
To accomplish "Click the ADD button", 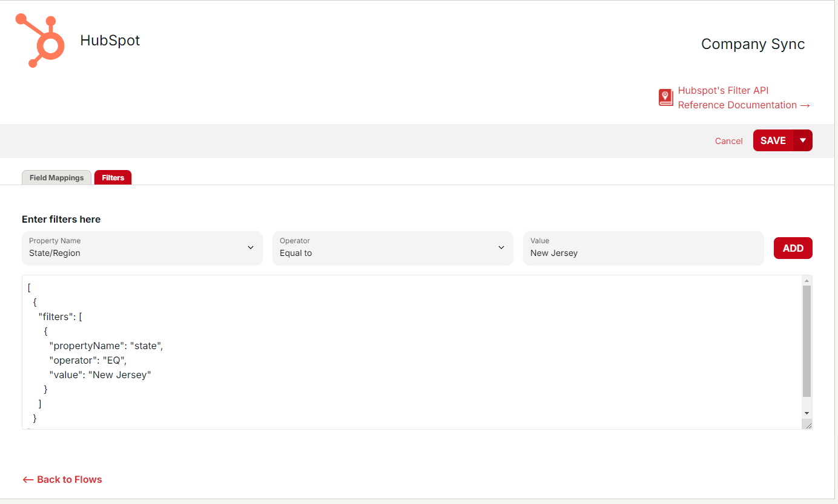I will (x=793, y=248).
